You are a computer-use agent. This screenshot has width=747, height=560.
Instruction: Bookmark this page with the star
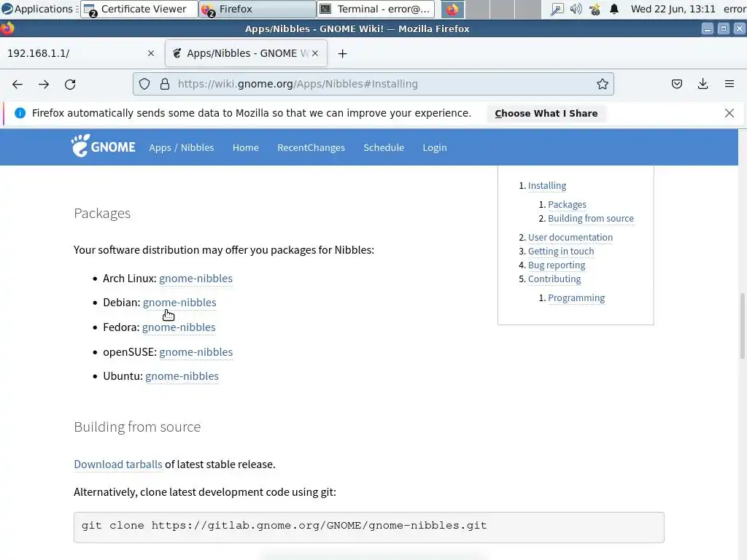click(x=602, y=85)
